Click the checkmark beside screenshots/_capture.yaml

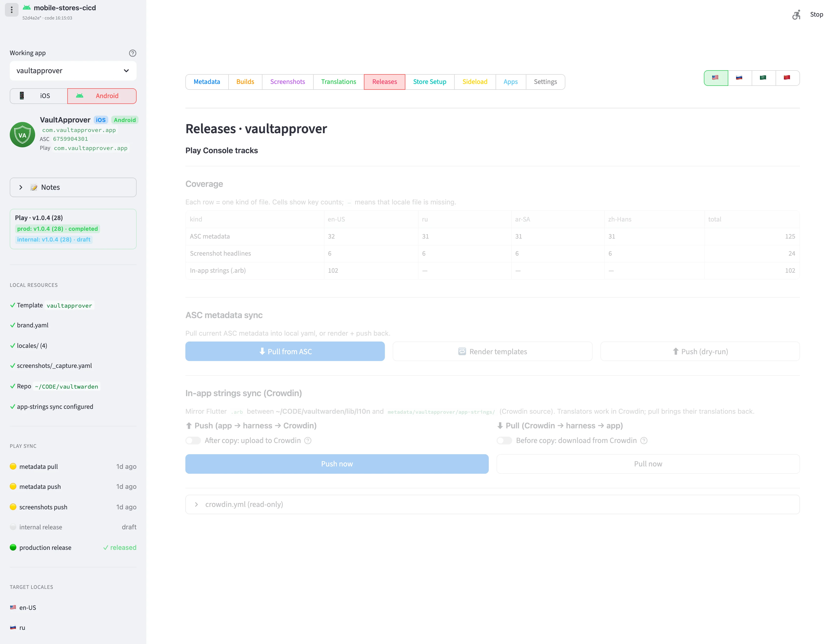pos(13,366)
